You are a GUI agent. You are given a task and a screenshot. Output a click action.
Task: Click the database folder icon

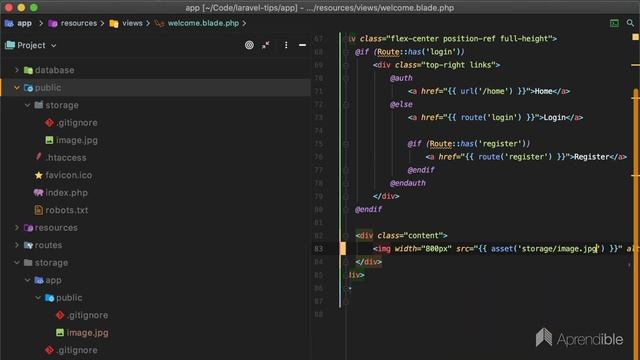(28, 70)
